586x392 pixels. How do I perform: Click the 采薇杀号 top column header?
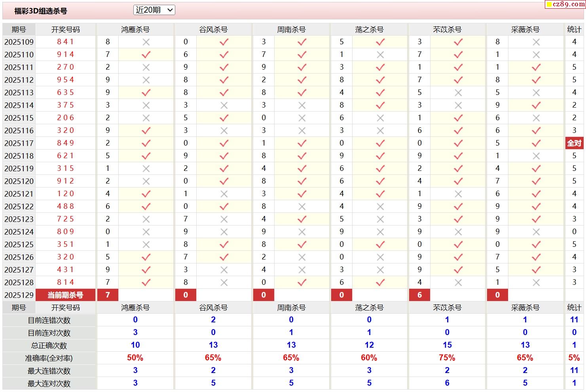525,29
